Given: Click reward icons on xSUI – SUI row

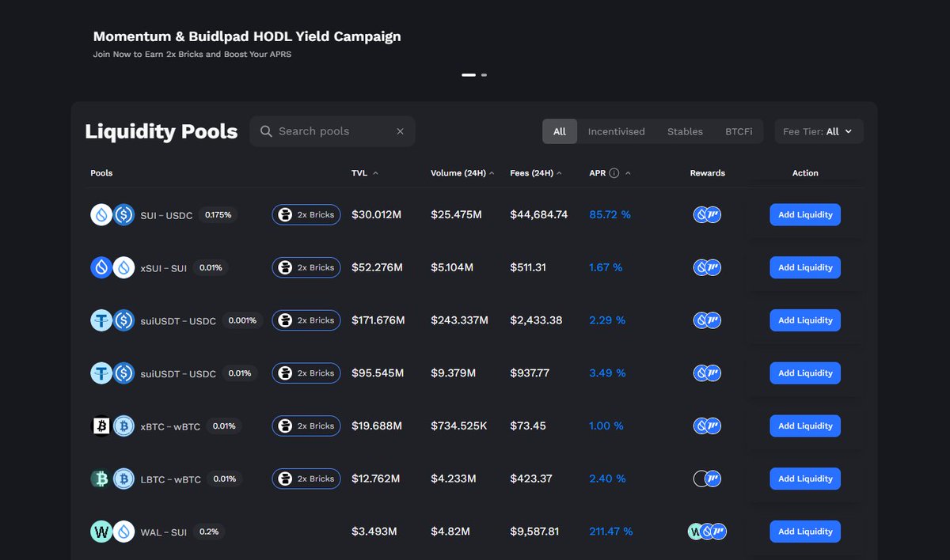Looking at the screenshot, I should click(707, 267).
